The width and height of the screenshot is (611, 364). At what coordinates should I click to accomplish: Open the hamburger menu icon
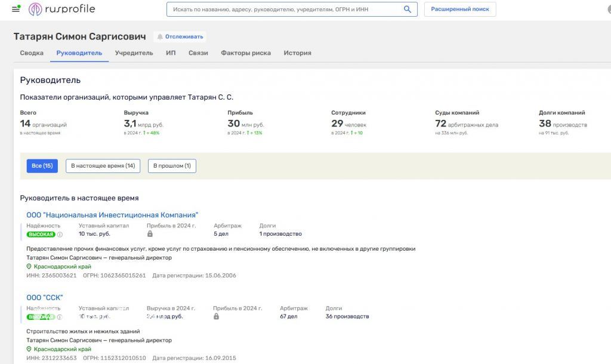click(x=16, y=9)
